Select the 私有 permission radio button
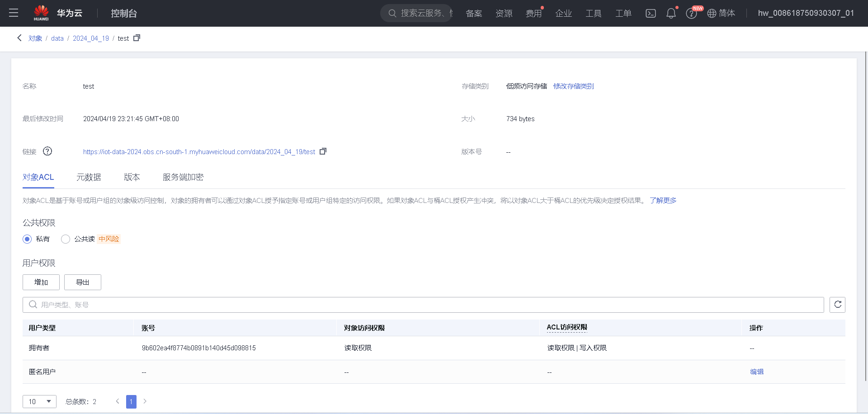 pyautogui.click(x=27, y=239)
